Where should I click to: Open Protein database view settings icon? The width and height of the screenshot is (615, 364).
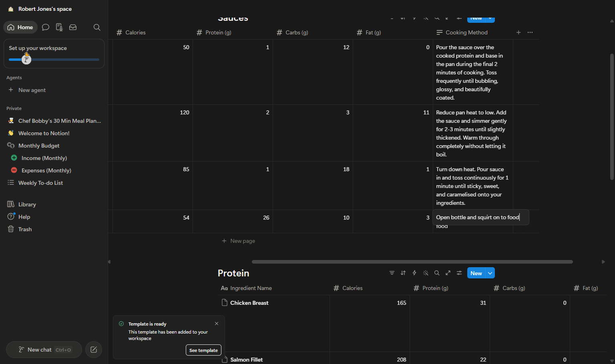(459, 273)
